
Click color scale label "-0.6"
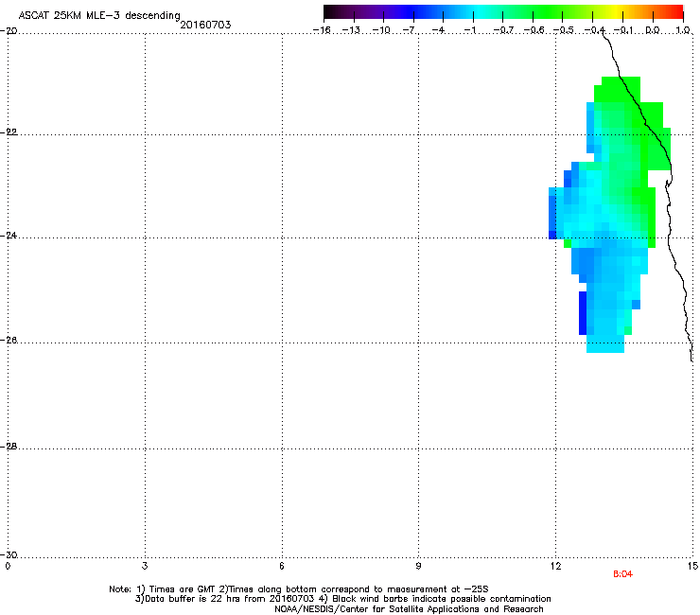pos(533,30)
